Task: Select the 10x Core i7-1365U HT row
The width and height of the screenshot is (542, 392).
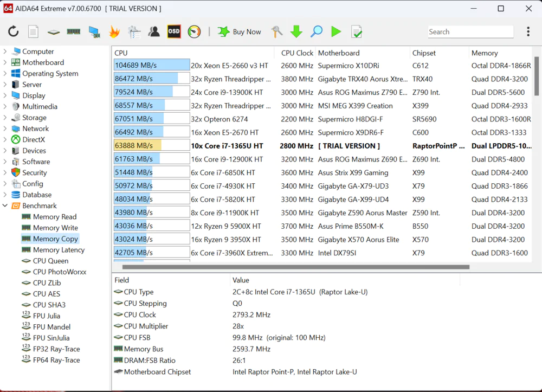Action: click(x=322, y=146)
